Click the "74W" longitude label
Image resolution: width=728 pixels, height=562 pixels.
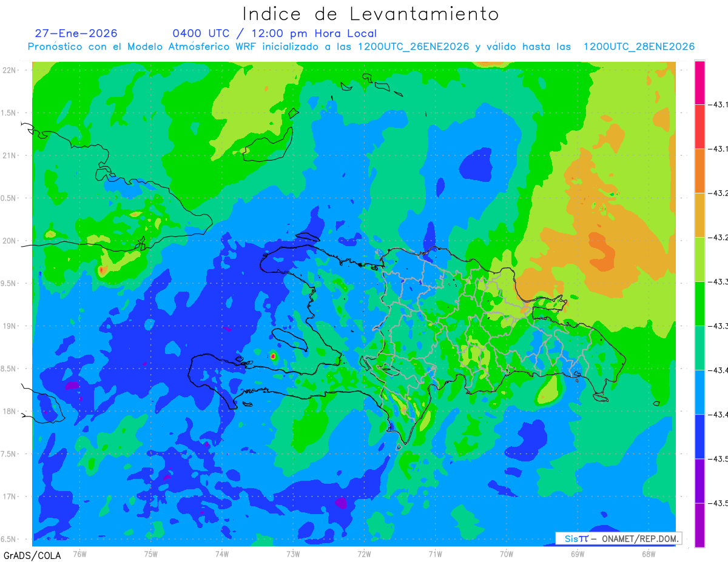pos(222,554)
